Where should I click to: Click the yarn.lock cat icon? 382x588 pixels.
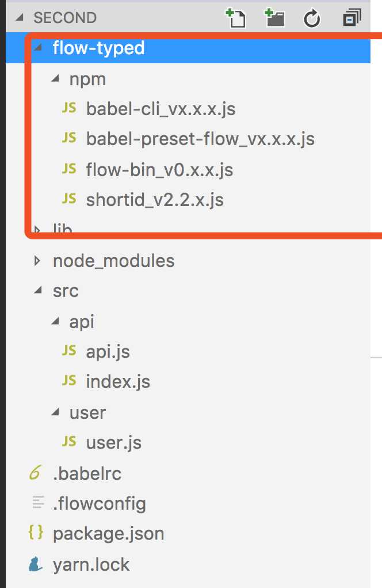(x=36, y=564)
